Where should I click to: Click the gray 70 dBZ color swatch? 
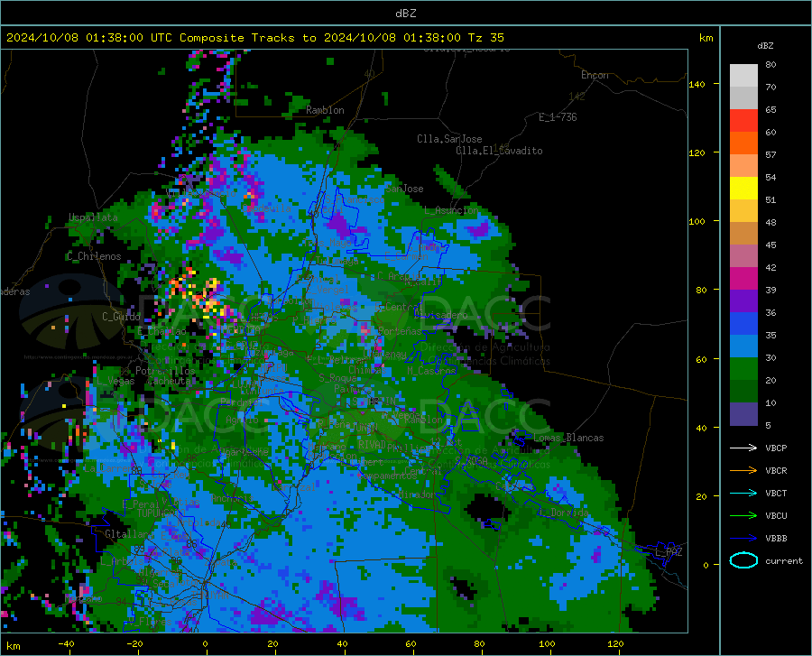[x=743, y=97]
